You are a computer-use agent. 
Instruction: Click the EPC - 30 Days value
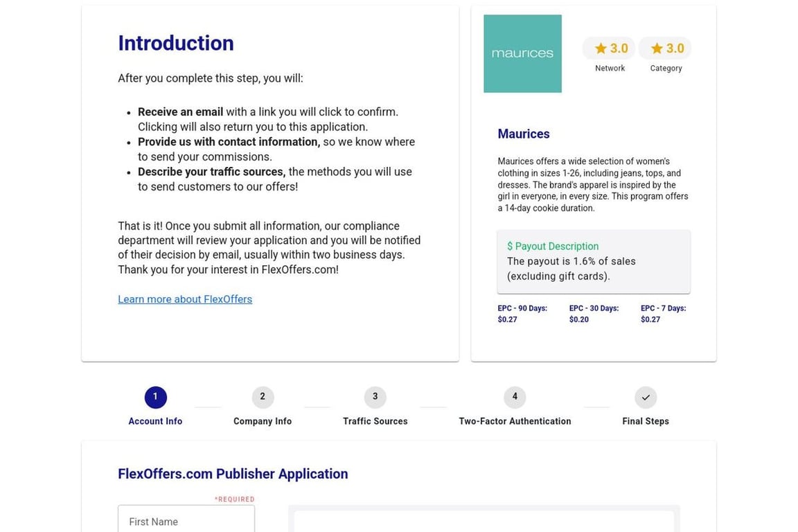[x=578, y=320]
